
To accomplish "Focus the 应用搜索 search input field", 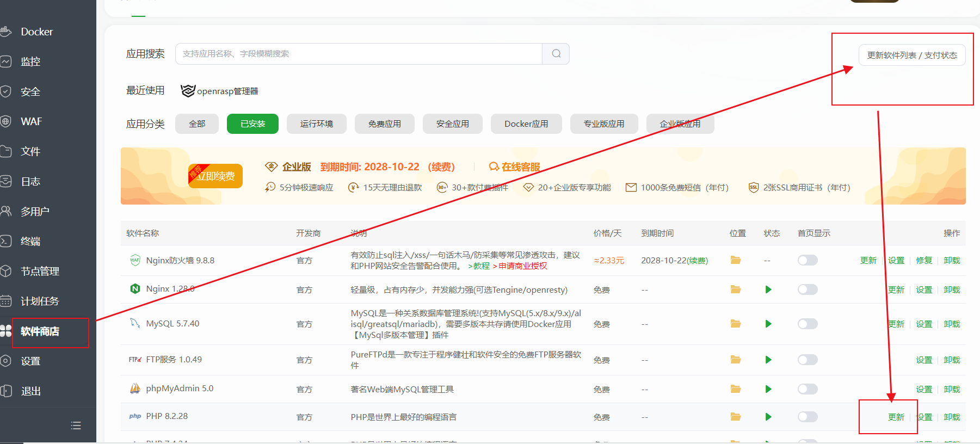I will 359,54.
